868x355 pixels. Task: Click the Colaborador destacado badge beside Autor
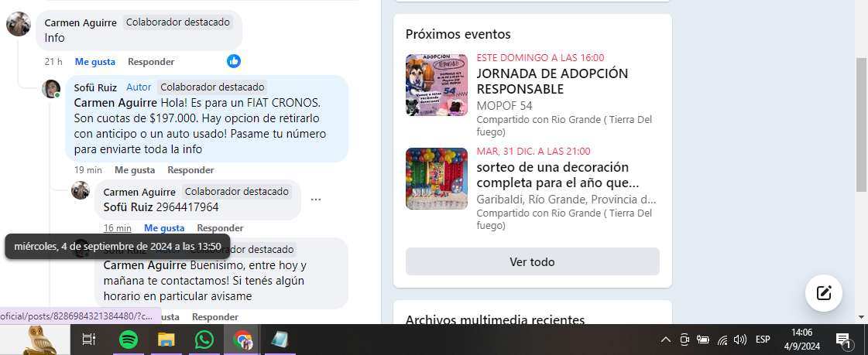pos(213,87)
